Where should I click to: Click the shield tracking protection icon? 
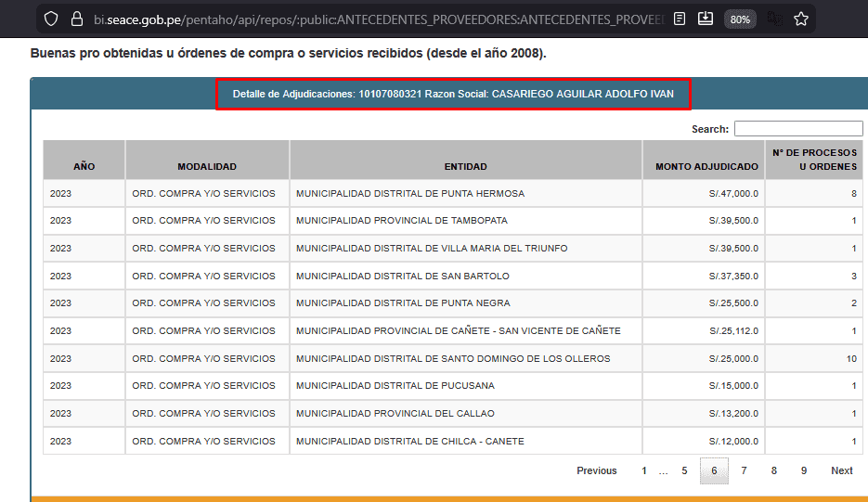51,19
